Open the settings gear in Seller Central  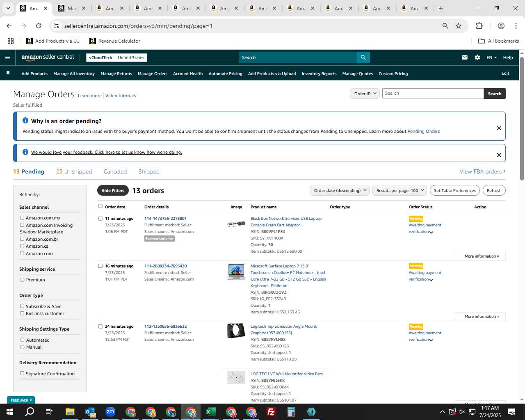point(477,57)
